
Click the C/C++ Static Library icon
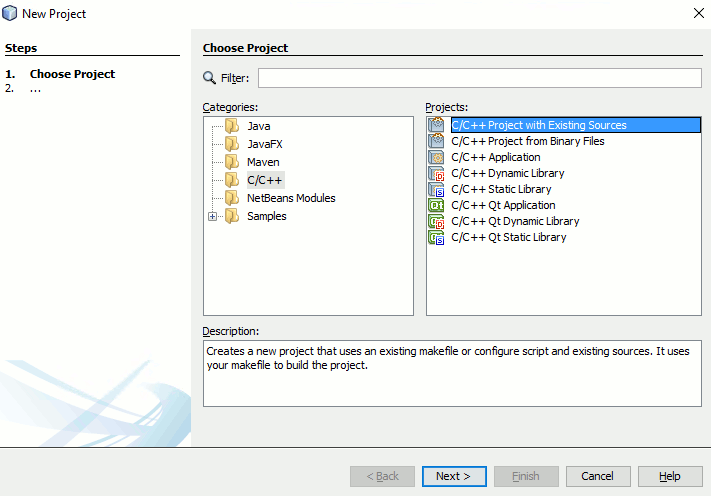(x=436, y=189)
